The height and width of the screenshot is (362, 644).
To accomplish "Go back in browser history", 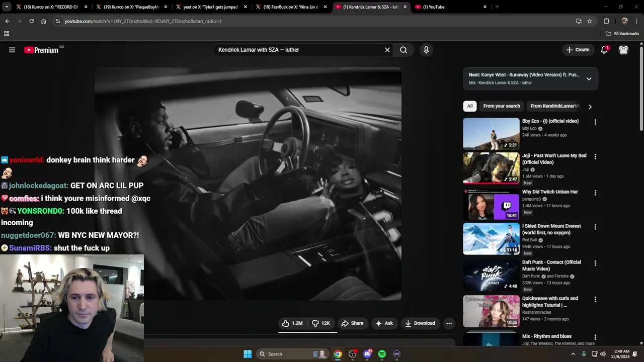I will [x=7, y=21].
